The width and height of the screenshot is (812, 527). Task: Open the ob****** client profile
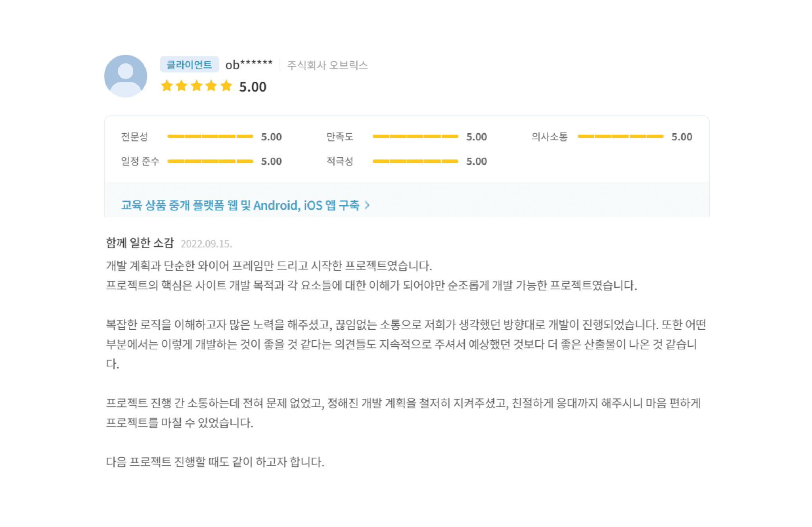(x=249, y=63)
